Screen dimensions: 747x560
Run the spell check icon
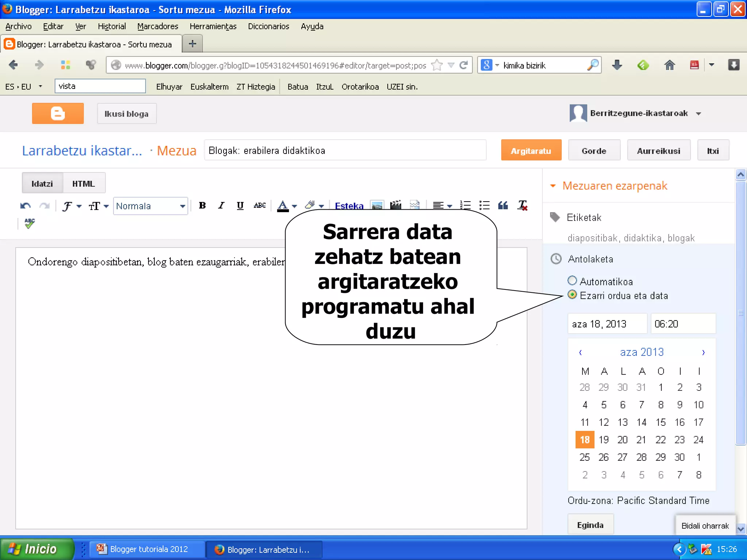(x=30, y=223)
